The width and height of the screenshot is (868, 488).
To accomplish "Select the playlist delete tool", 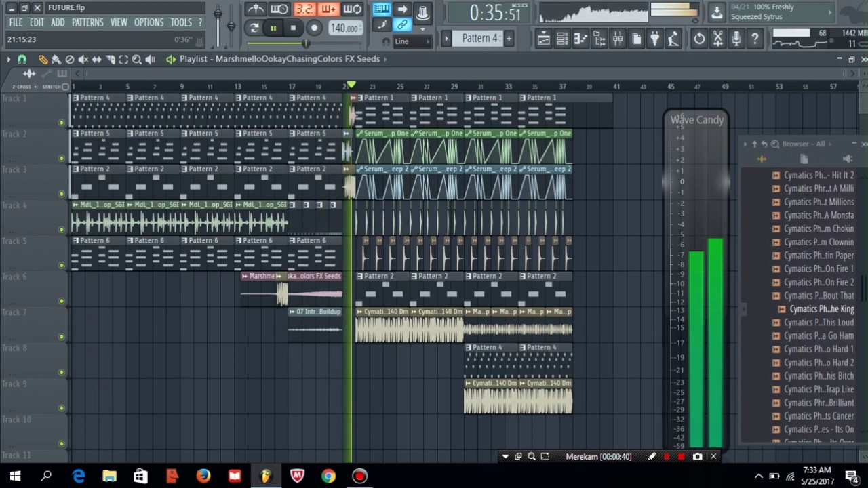I will [70, 59].
